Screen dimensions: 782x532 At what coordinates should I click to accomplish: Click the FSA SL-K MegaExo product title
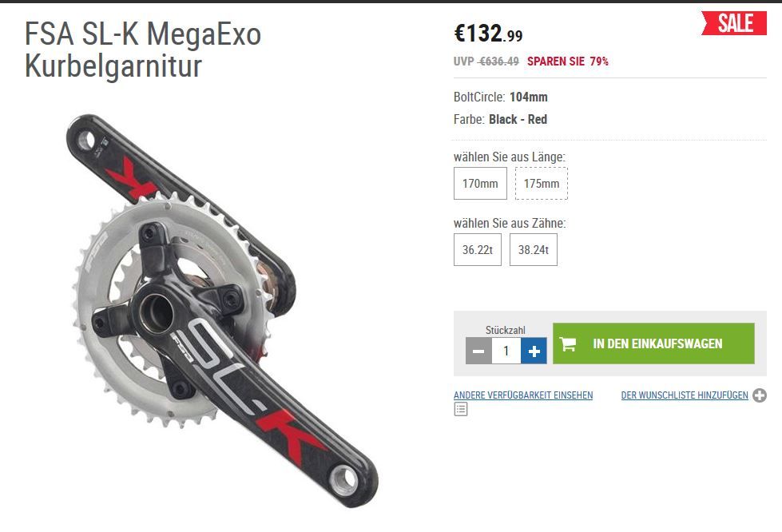click(x=143, y=50)
